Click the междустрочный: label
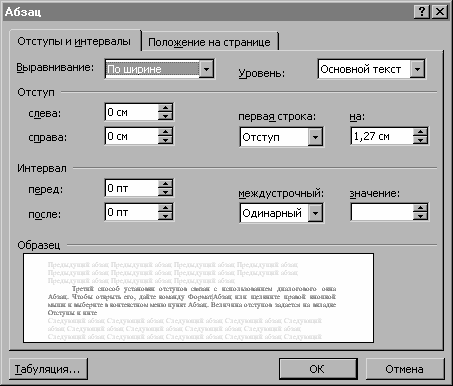Screen dimensions: 453x386 tap(281, 193)
